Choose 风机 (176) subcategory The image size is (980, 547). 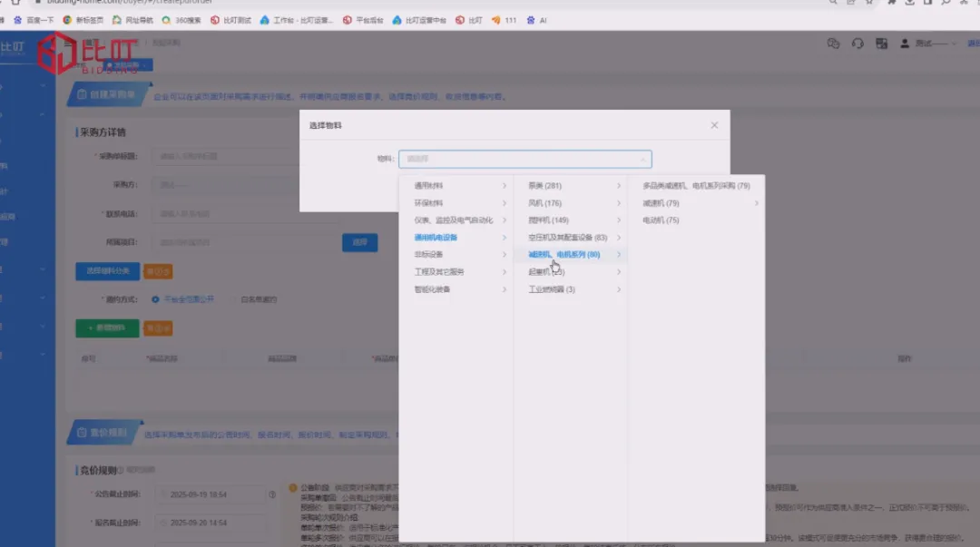[x=545, y=203]
